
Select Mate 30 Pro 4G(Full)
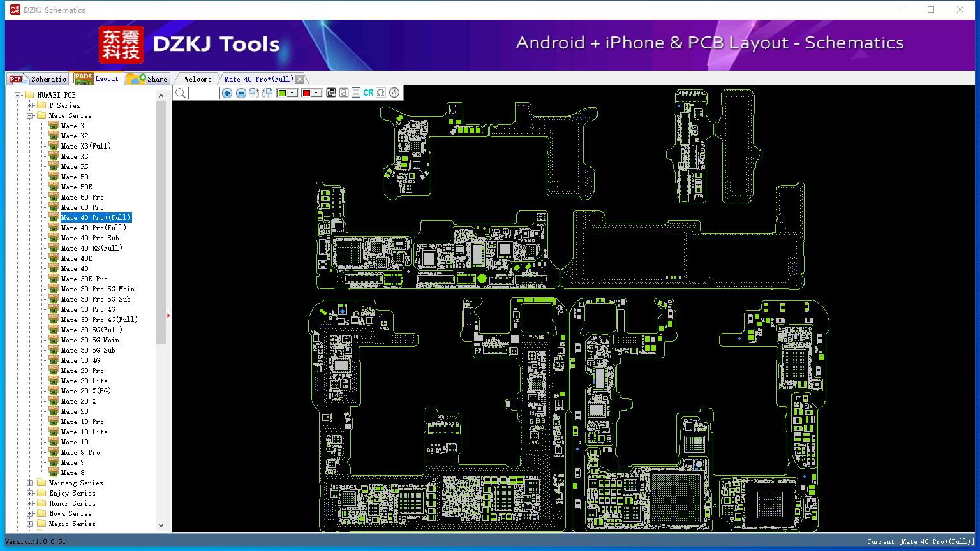[100, 320]
